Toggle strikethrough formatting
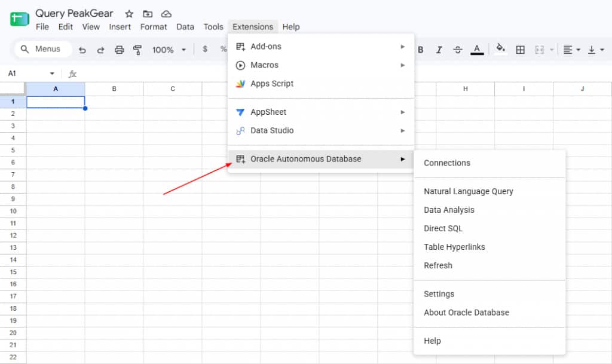Viewport: 612px width, 364px height. pyautogui.click(x=458, y=50)
